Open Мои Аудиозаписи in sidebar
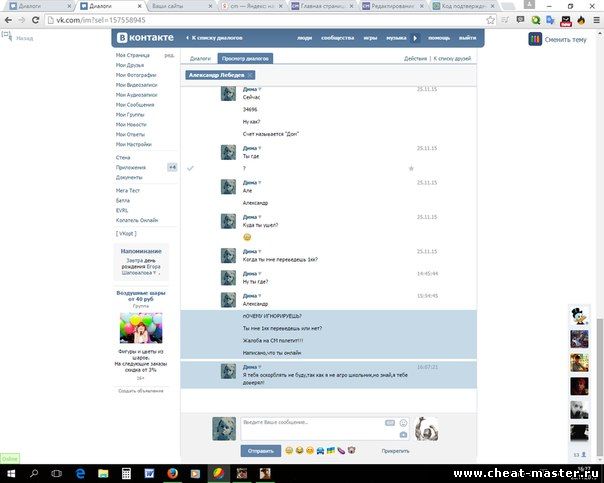Image resolution: width=604 pixels, height=483 pixels. coord(136,95)
